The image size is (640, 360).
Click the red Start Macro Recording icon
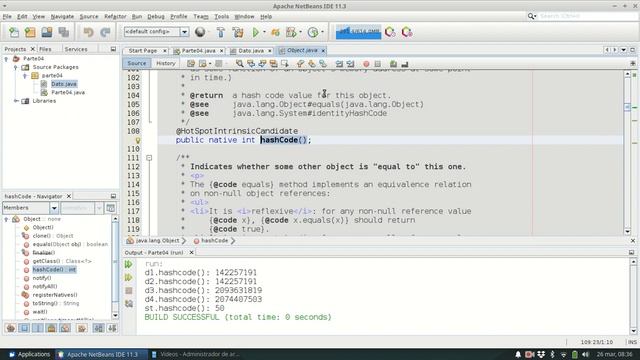[366, 64]
